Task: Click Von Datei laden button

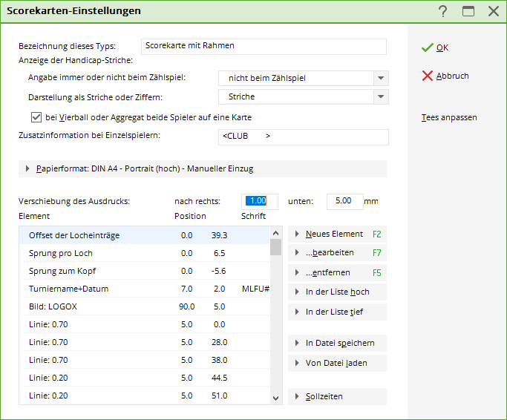Action: coord(336,363)
